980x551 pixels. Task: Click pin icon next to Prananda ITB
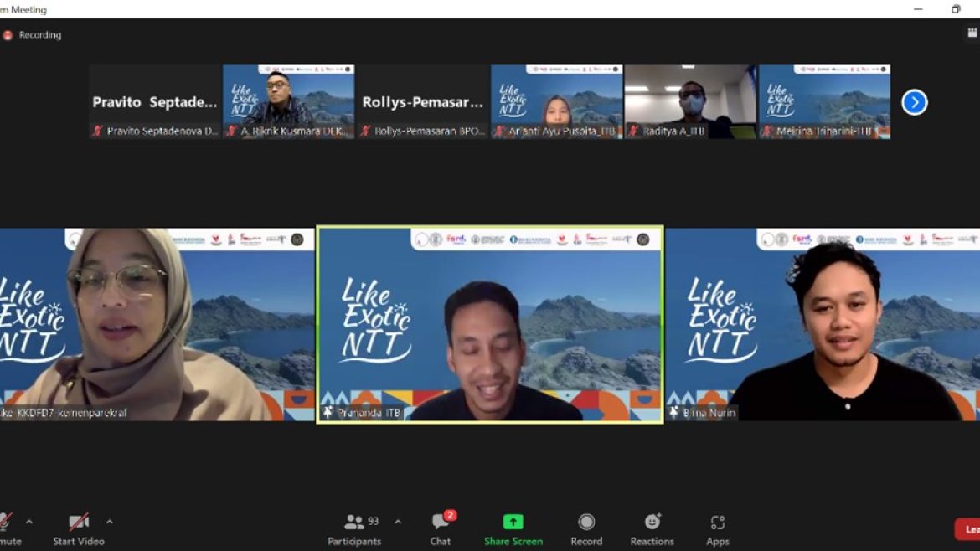pos(328,412)
